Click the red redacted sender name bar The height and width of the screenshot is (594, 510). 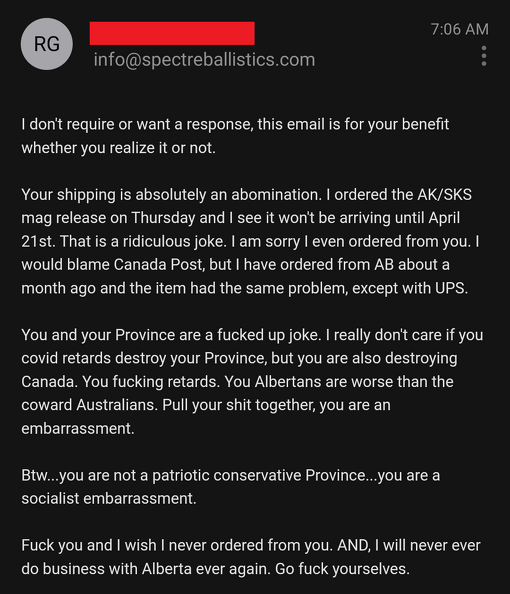pos(172,33)
